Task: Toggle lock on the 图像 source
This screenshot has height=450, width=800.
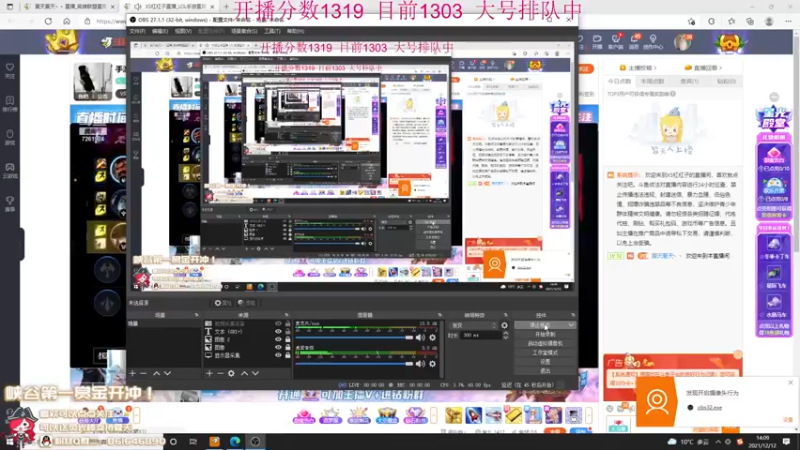Action: 288,347
